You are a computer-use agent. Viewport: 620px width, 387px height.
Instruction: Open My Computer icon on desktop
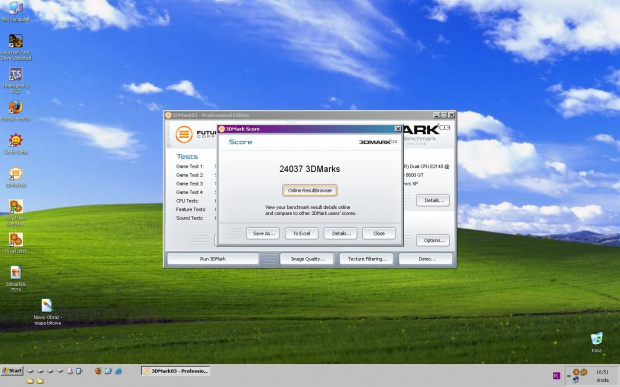pos(15,11)
